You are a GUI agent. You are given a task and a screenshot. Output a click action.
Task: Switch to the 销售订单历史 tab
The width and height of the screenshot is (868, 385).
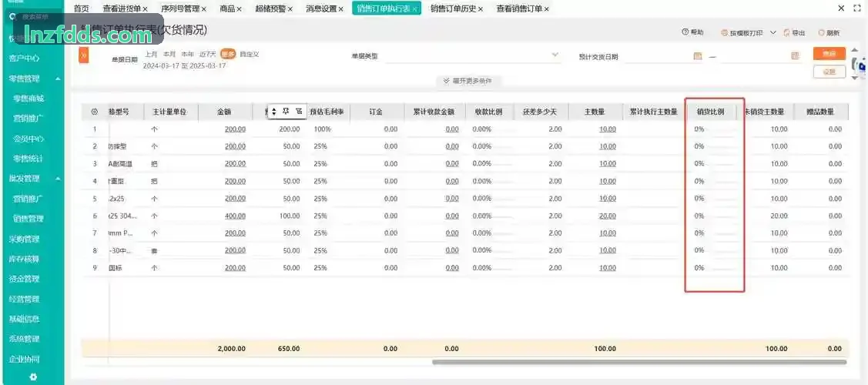point(453,8)
